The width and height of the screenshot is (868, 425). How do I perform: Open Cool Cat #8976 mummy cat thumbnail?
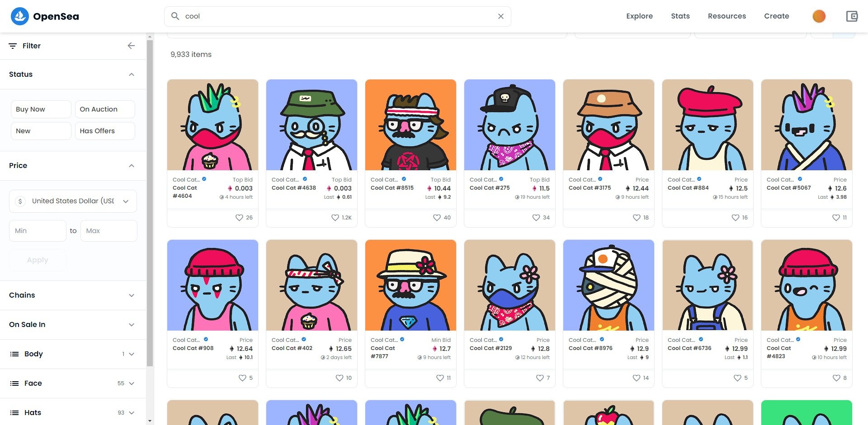609,285
